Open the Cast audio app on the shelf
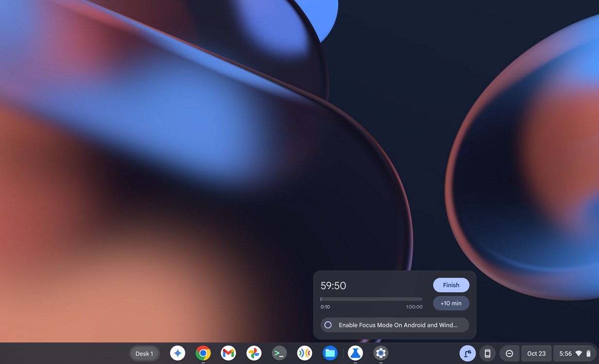The width and height of the screenshot is (599, 364). pos(304,353)
